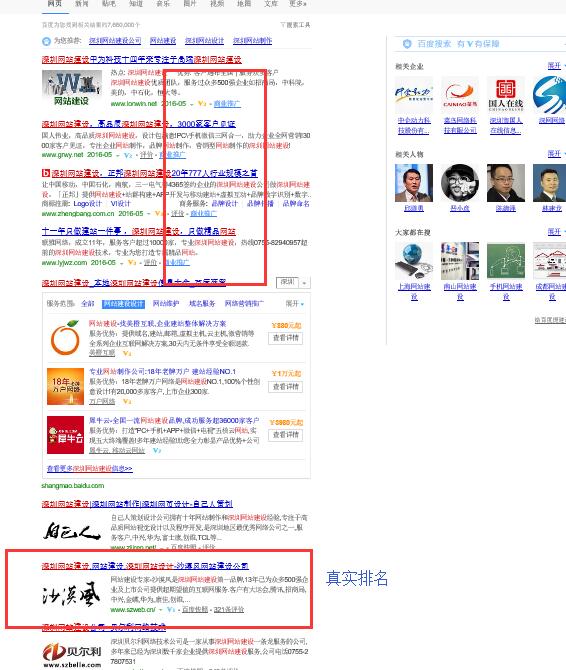Select 网站维护 service filter
566x670 pixels.
pos(166,304)
